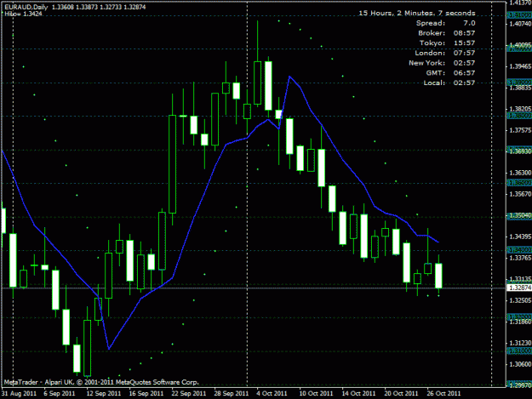The width and height of the screenshot is (532, 399).
Task: Click the '16 Sep 2011' date label
Action: coord(146,394)
